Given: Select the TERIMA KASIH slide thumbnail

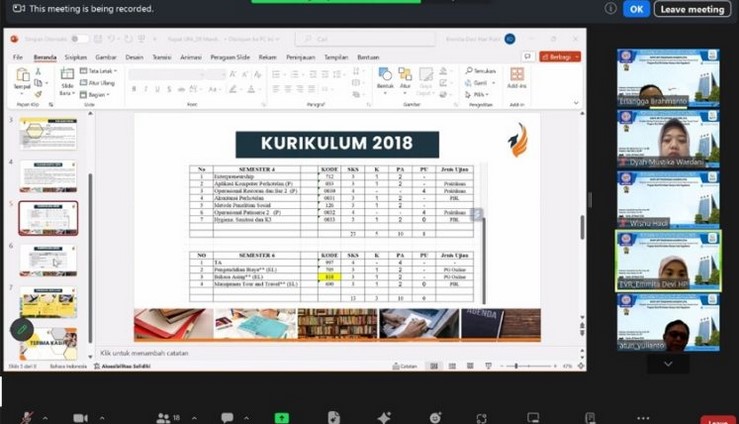Looking at the screenshot, I should point(47,341).
